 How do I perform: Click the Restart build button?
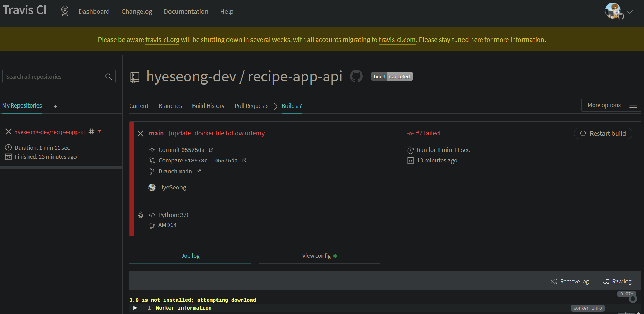coord(603,133)
